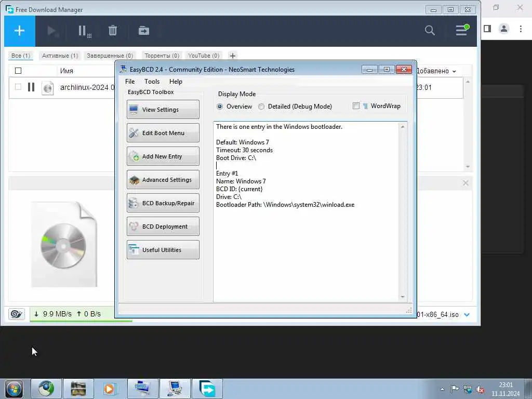
Task: Open on-screen keyboard taskbar icon
Action: [142, 389]
